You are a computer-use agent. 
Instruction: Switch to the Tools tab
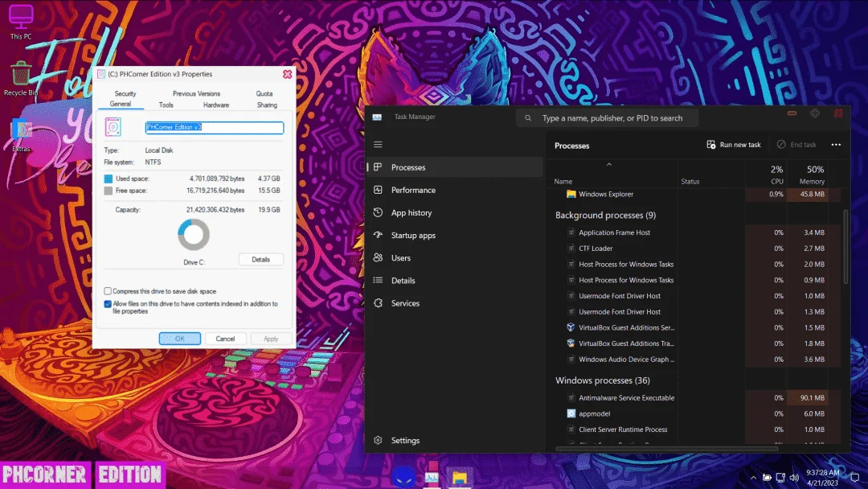point(166,105)
